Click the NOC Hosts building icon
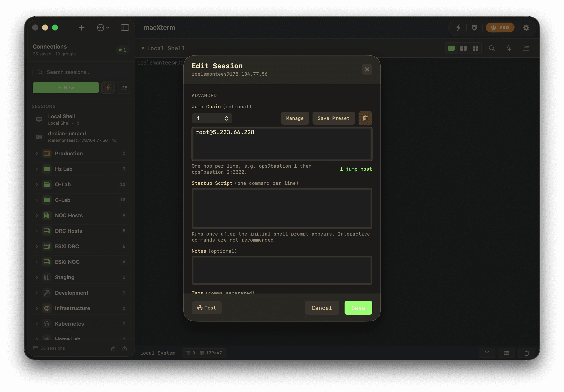The height and width of the screenshot is (392, 564). (47, 215)
